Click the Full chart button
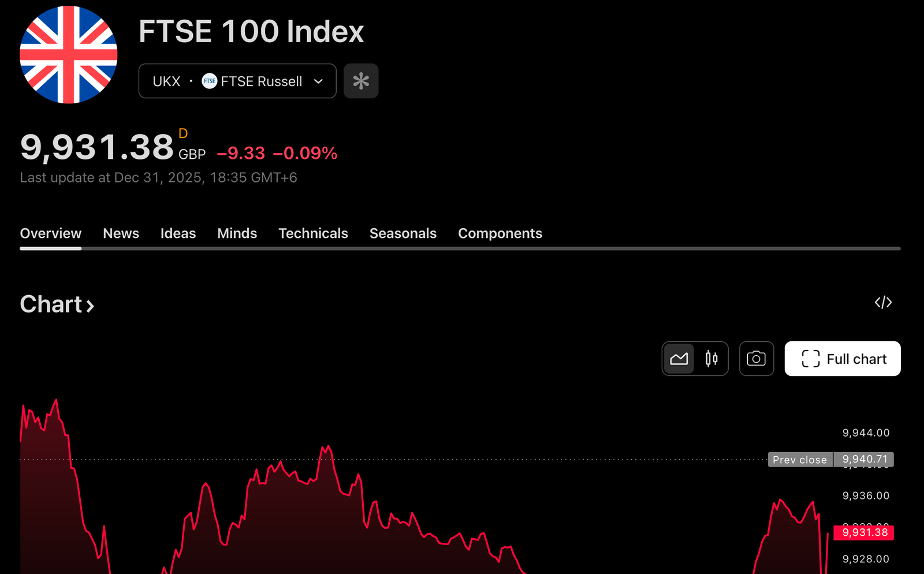Image resolution: width=924 pixels, height=574 pixels. [842, 359]
